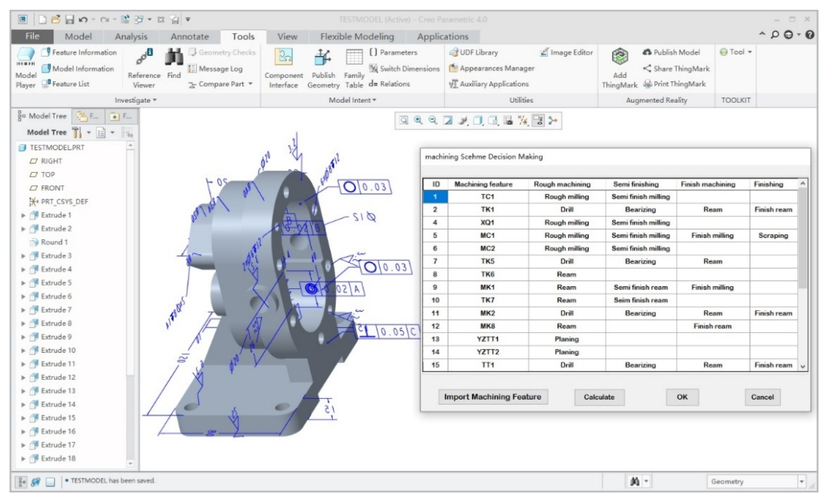825x504 pixels.
Task: Click the Repaint icon in graphics toolbar
Action: 448,120
